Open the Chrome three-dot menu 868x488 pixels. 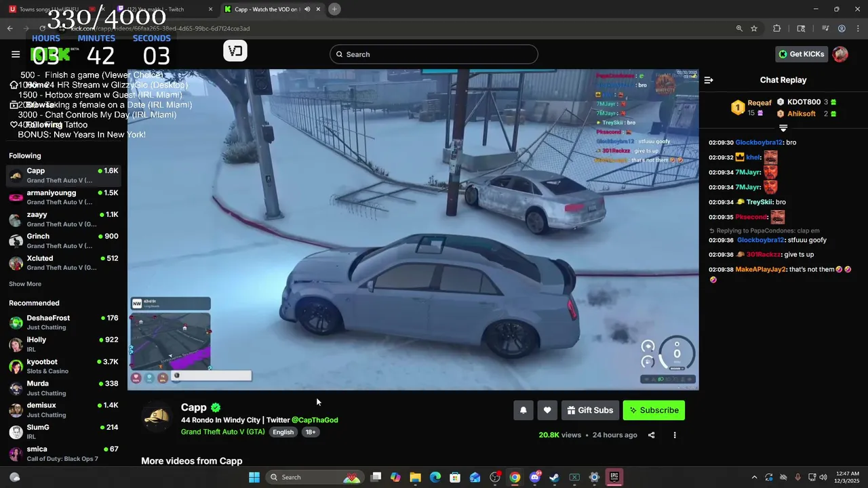pyautogui.click(x=858, y=28)
